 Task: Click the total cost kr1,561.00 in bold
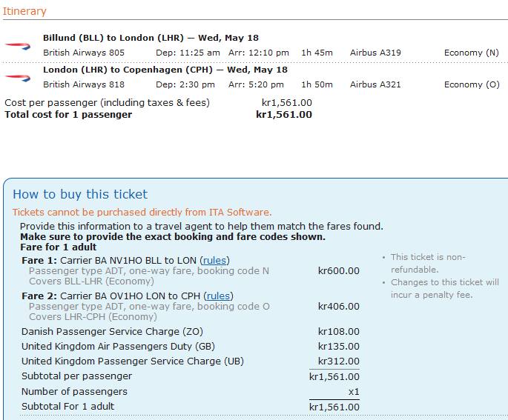(284, 115)
